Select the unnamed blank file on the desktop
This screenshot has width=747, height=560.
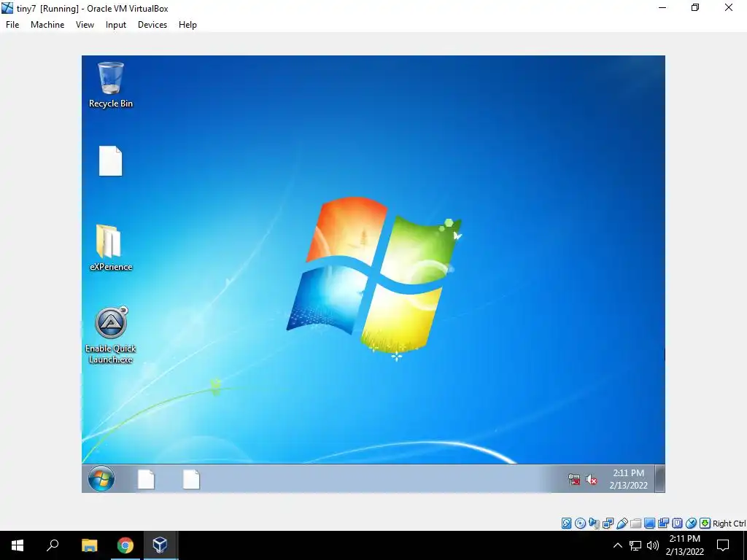click(111, 161)
